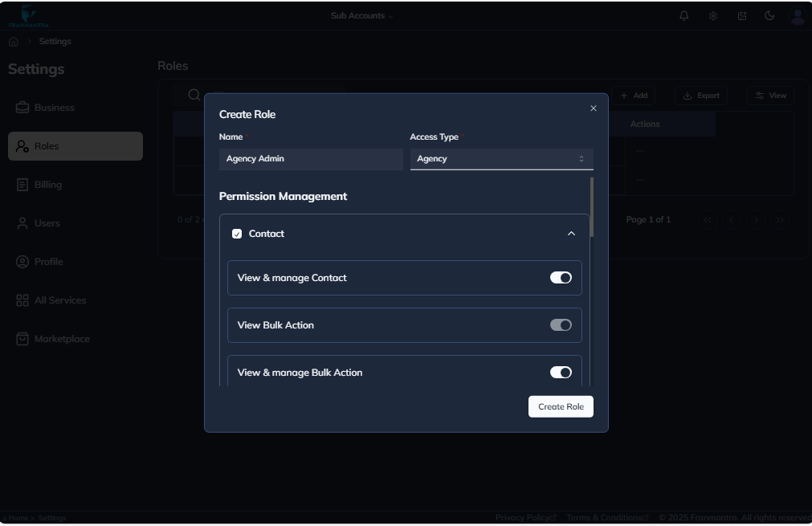Disable the View & manage Contact toggle
Screen dimensions: 812x526
pos(561,277)
